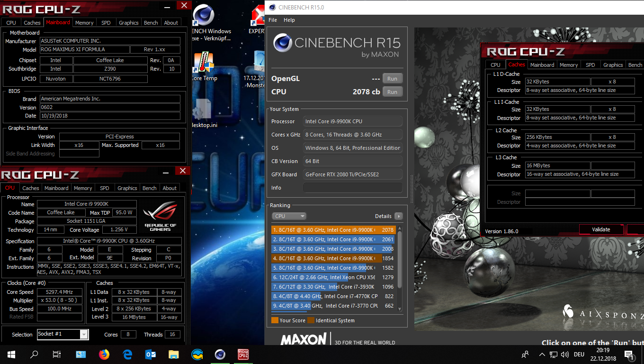Open Caches tab in bottom-left CPU-Z window
Image resolution: width=644 pixels, height=364 pixels.
(31, 188)
